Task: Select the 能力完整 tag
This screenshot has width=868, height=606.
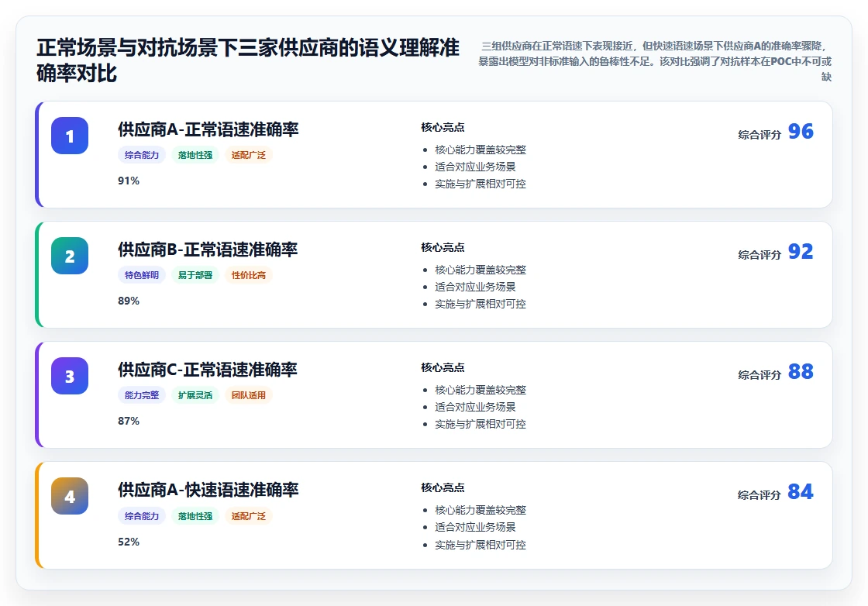Action: coord(142,395)
